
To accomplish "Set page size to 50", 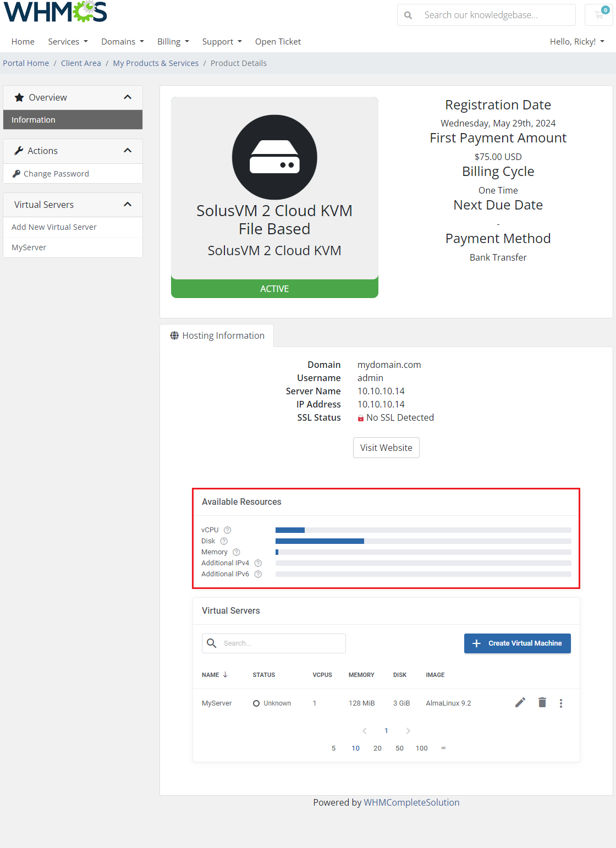I will [399, 748].
